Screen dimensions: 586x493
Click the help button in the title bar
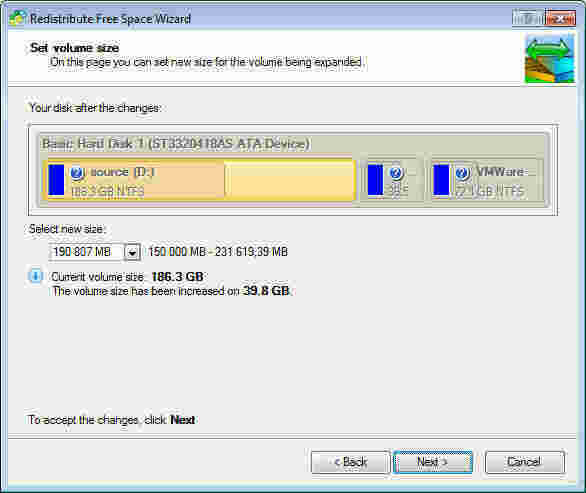coord(528,18)
